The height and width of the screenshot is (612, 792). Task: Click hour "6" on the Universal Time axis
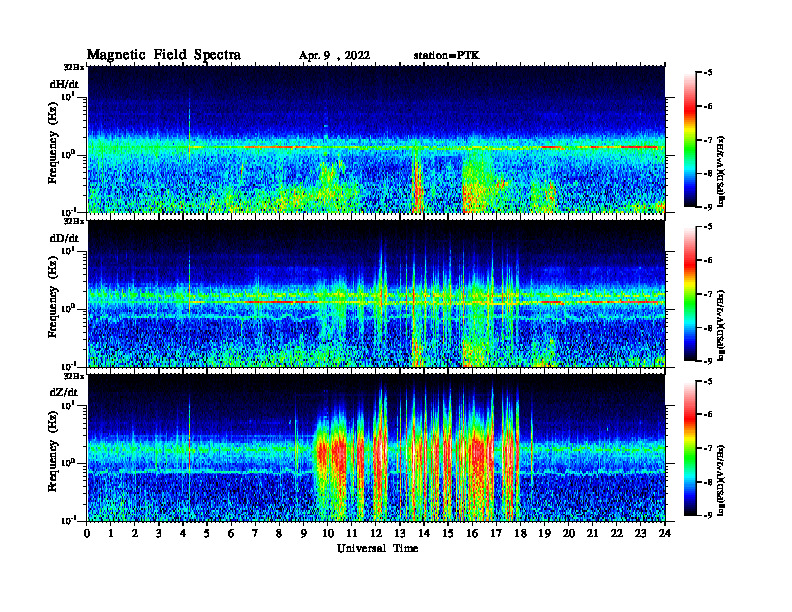coord(232,534)
